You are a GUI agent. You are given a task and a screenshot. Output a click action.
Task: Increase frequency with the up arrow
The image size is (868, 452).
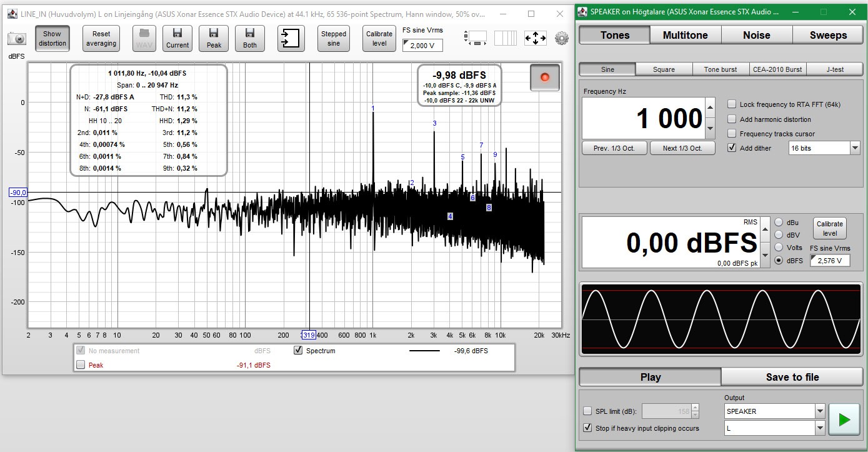pos(710,108)
